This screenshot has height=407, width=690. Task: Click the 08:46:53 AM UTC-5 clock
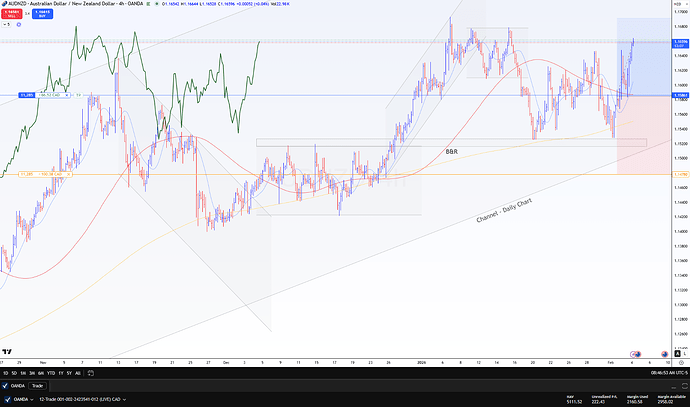tap(669, 373)
